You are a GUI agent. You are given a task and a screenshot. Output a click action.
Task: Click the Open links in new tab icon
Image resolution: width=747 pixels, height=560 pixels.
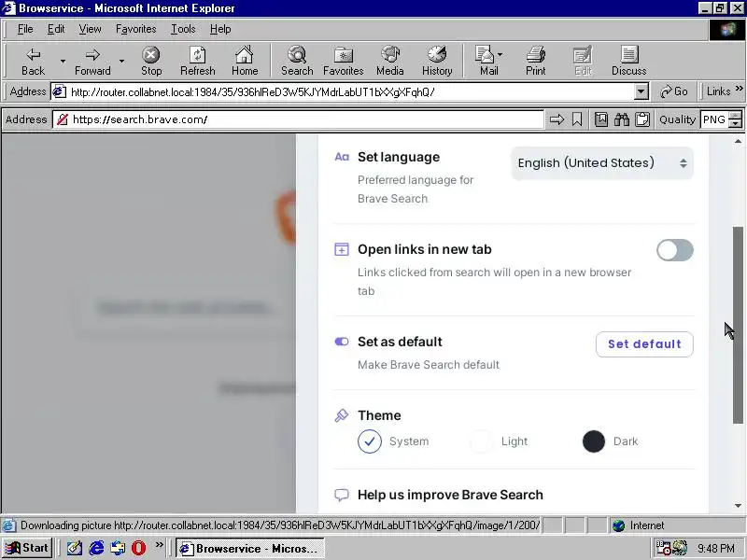(x=342, y=249)
